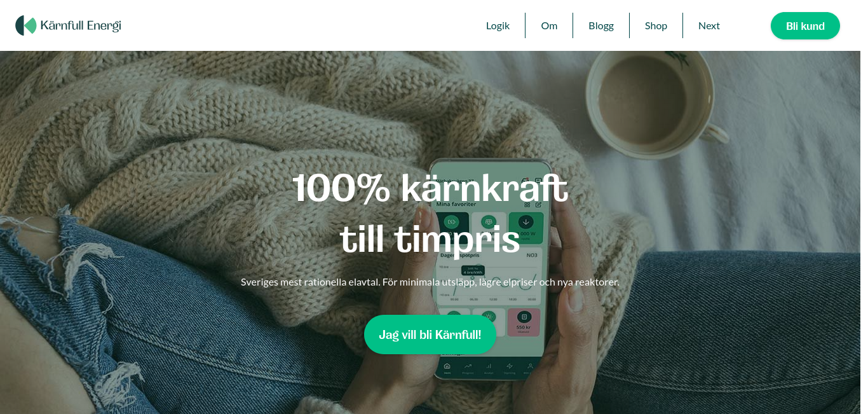Tap the grid icon beside Mina favoriter
This screenshot has height=414, width=868.
pyautogui.click(x=527, y=205)
